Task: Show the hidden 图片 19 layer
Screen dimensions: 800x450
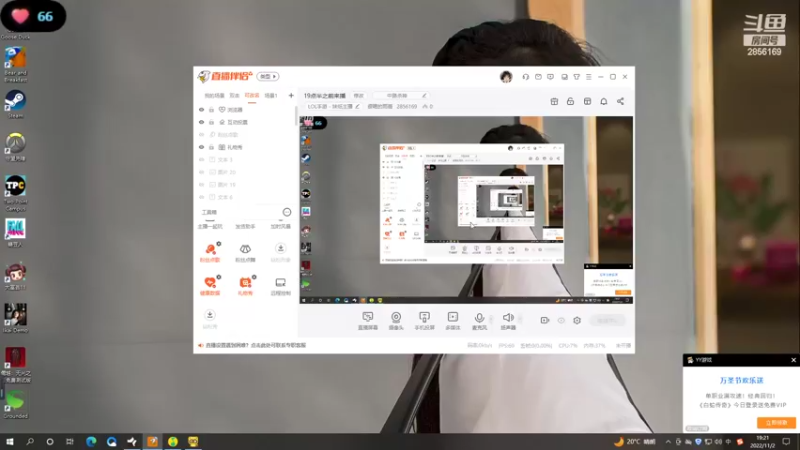Action: (202, 185)
